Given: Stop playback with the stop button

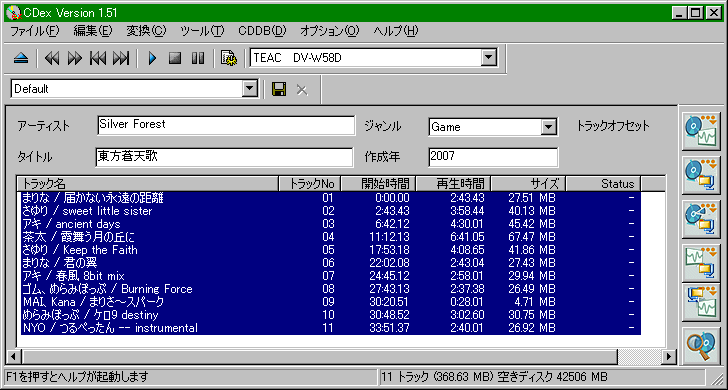Looking at the screenshot, I should (175, 58).
